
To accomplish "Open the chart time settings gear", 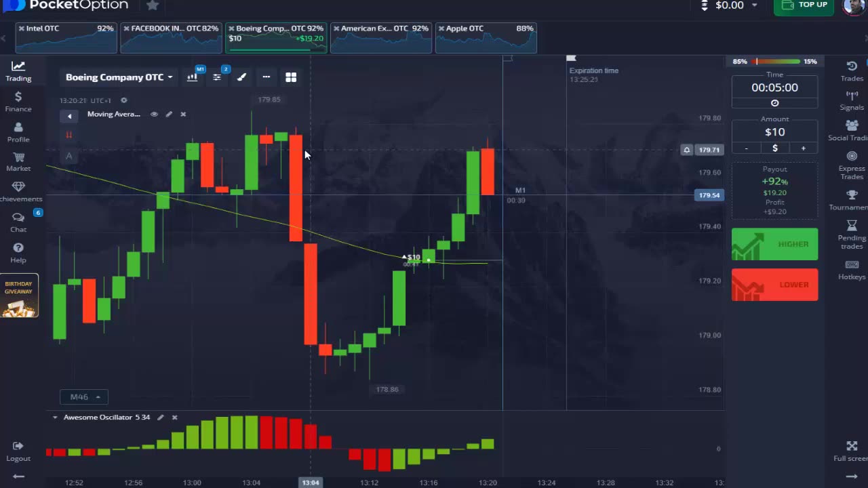I will tap(123, 100).
